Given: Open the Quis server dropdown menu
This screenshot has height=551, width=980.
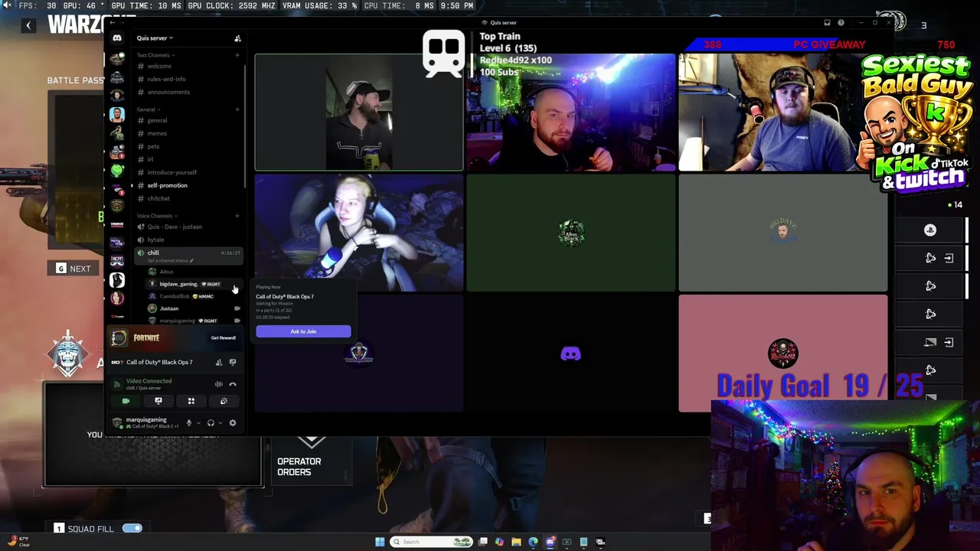Looking at the screenshot, I should (x=155, y=38).
